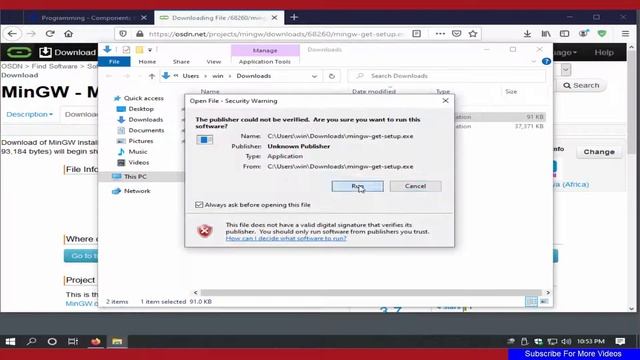Switch to File Explorer on the taskbar
The height and width of the screenshot is (360, 640).
pos(117,342)
